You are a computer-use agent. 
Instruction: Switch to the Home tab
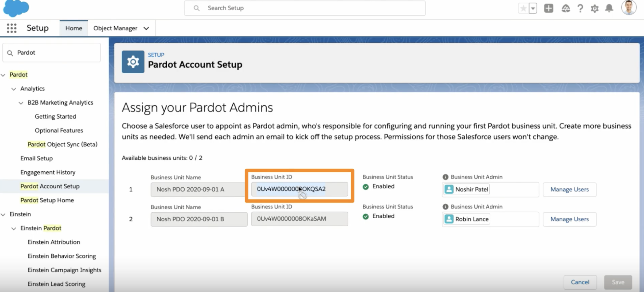[74, 28]
